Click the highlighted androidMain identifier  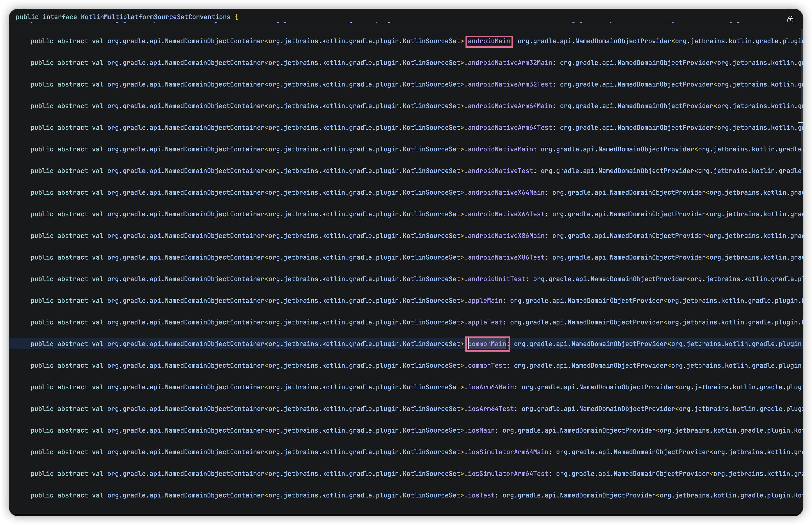(489, 41)
